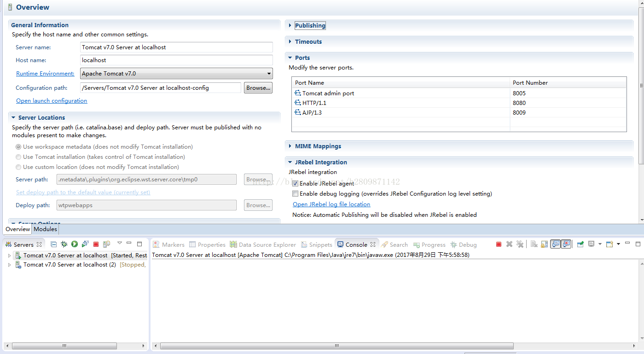This screenshot has width=644, height=354.
Task: Start the server in profile mode icon
Action: point(85,244)
